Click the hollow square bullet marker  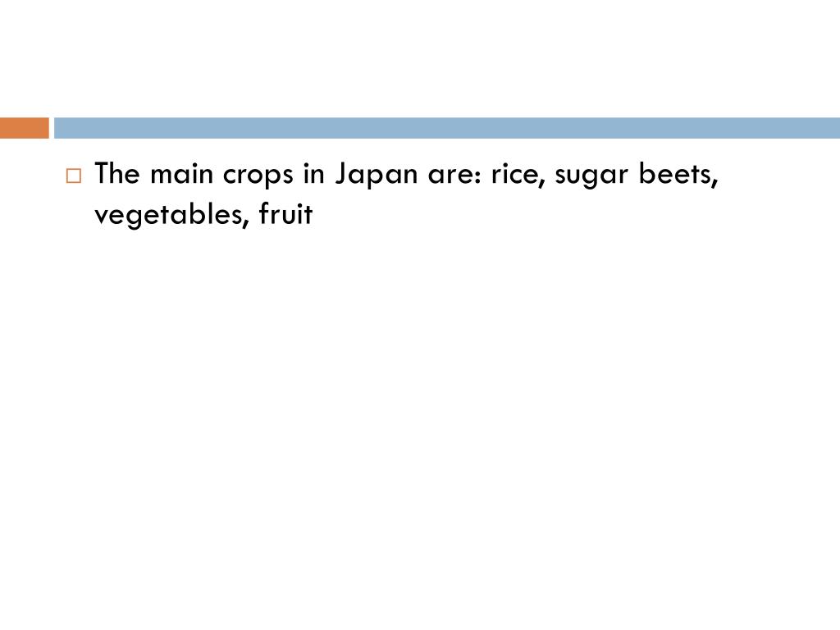(x=74, y=176)
